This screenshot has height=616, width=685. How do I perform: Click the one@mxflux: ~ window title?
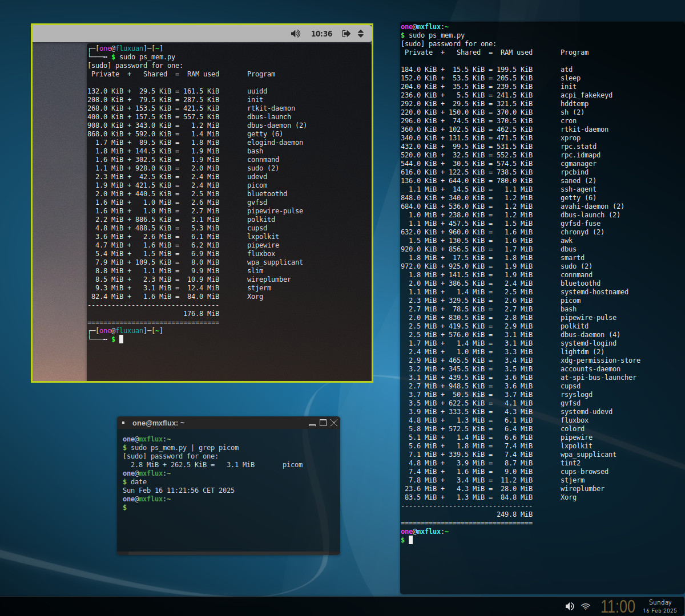tap(159, 423)
